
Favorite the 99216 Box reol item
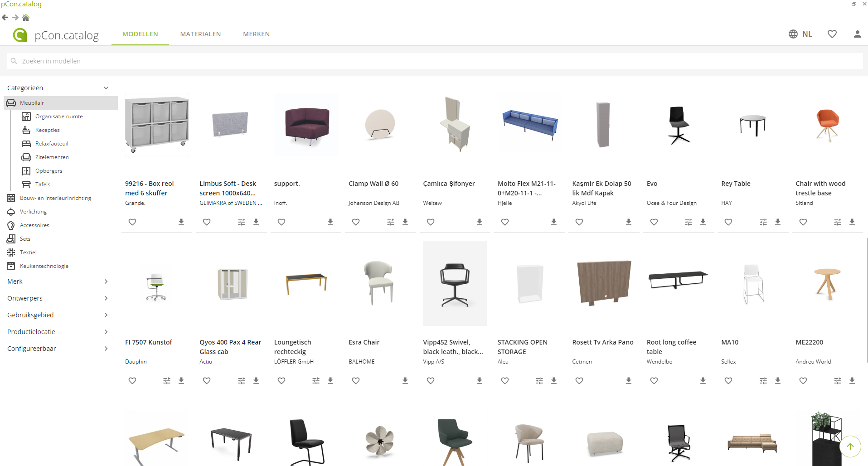tap(132, 222)
